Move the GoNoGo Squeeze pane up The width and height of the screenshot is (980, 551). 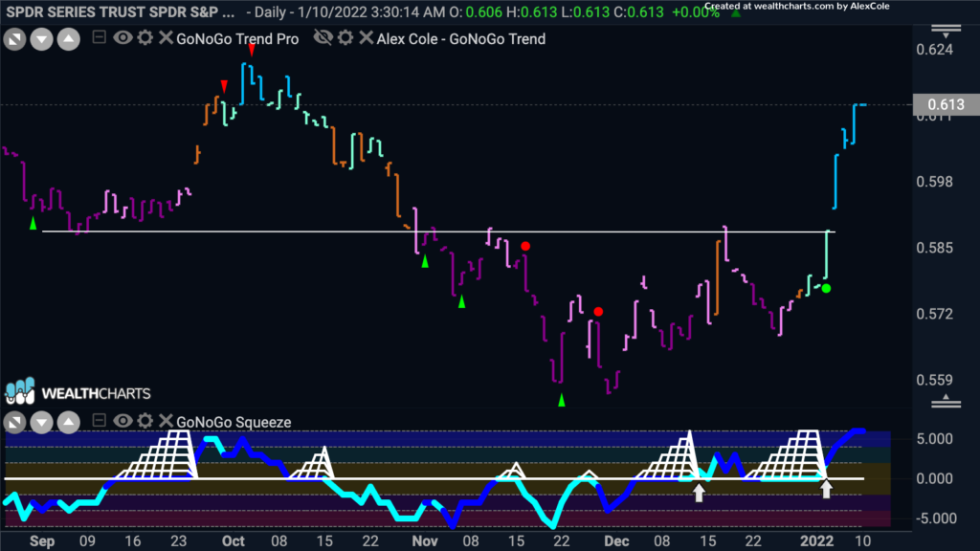pos(69,423)
